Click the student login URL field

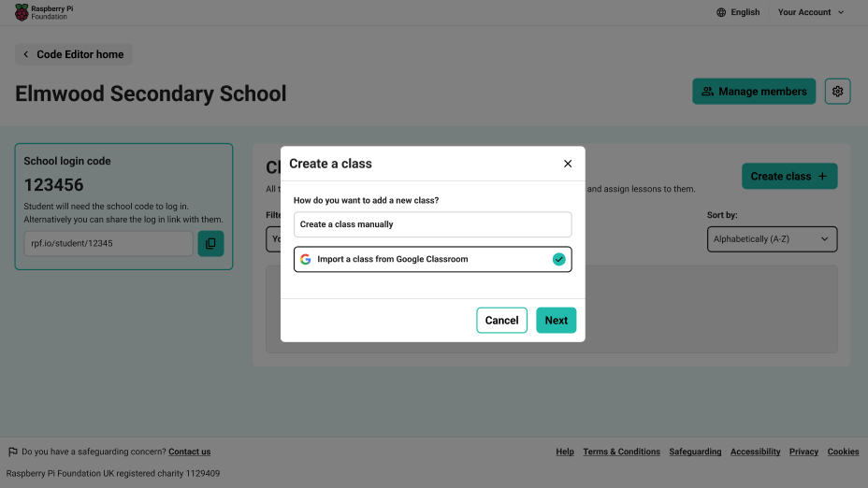point(108,244)
